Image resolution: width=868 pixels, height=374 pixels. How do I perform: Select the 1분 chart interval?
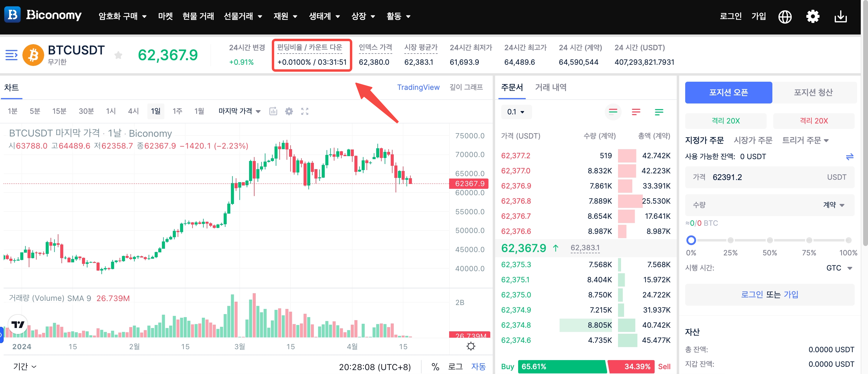(x=12, y=111)
